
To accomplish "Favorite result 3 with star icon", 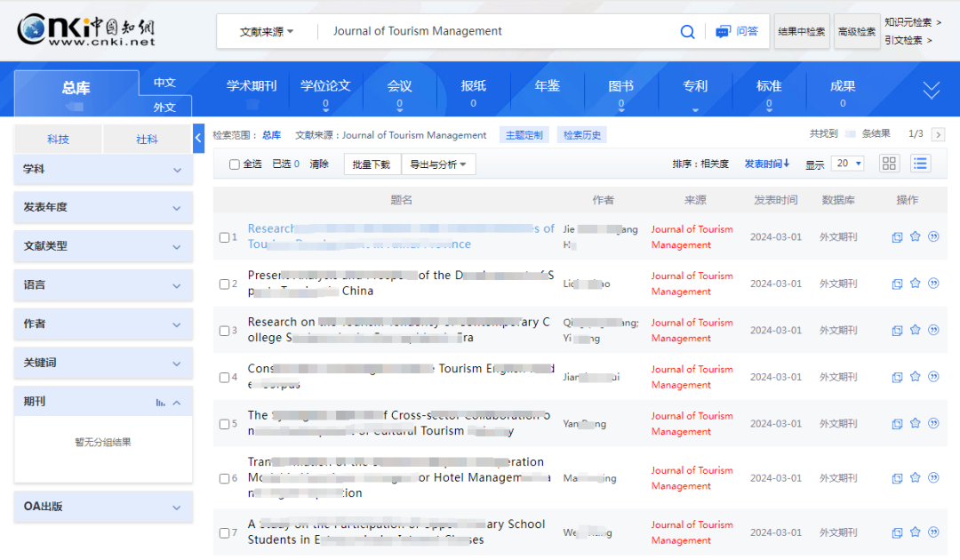I will tap(916, 330).
